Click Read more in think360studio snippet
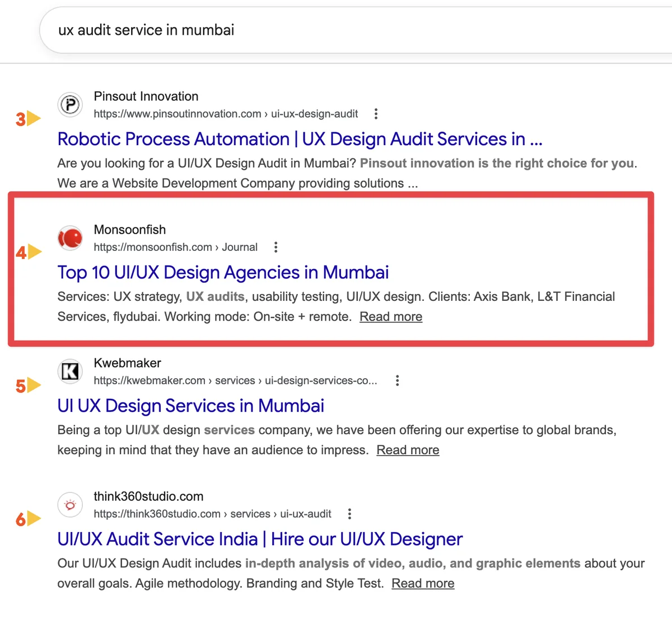This screenshot has width=672, height=619. [x=423, y=583]
